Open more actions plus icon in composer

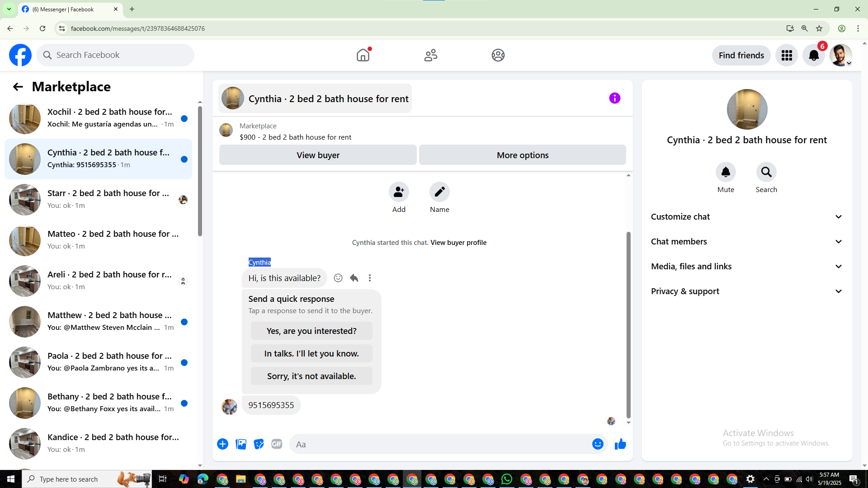(222, 444)
